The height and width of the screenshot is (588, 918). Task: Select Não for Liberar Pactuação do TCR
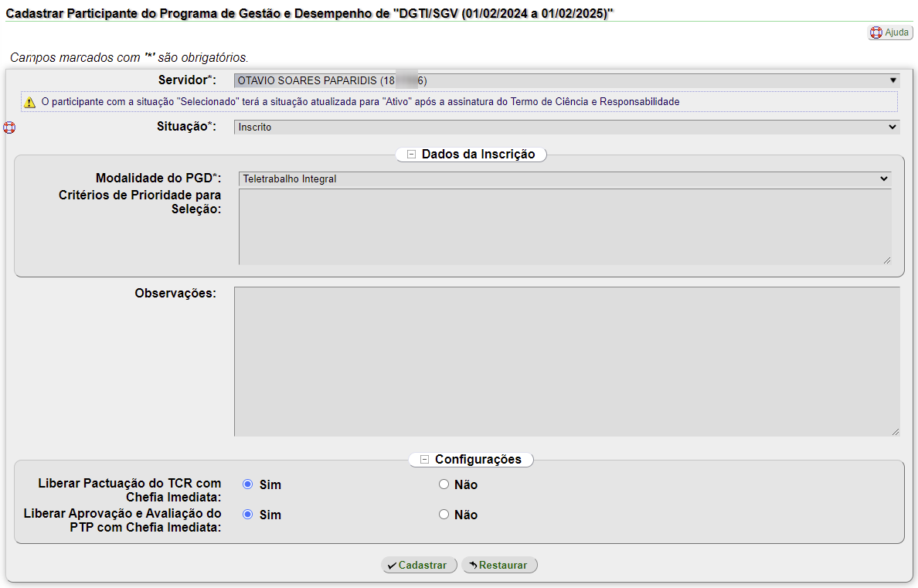click(x=444, y=484)
